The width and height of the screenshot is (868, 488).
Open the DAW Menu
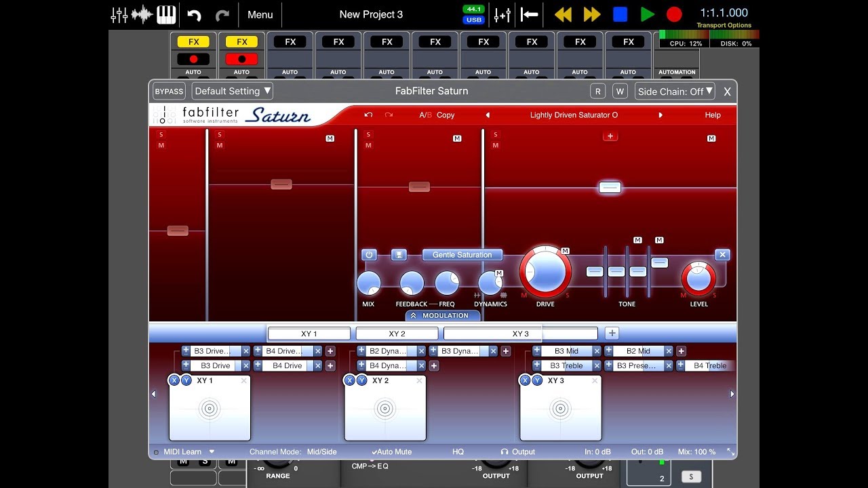pyautogui.click(x=260, y=14)
